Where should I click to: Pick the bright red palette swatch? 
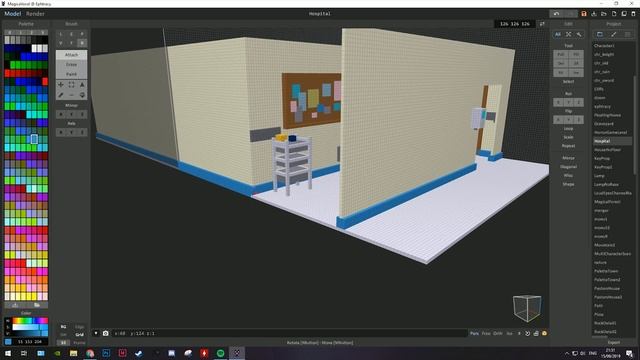tap(45, 82)
